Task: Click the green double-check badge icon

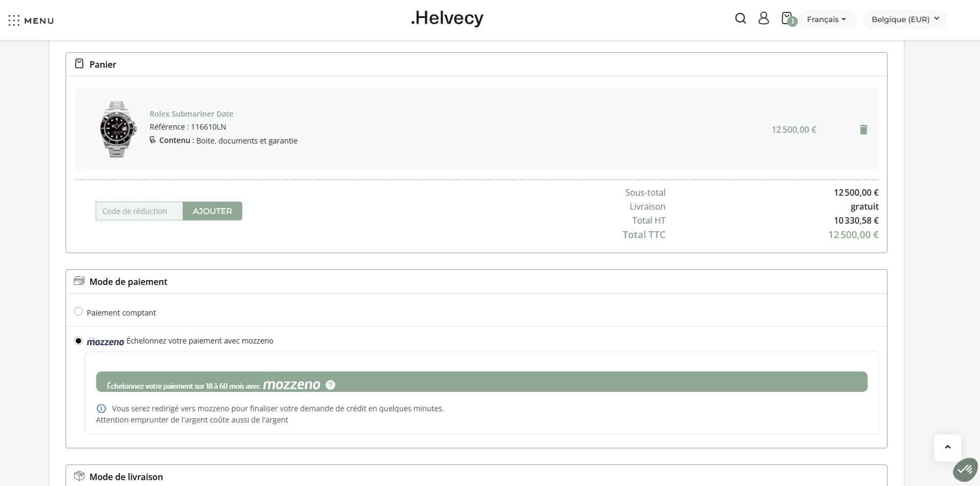Action: point(965,470)
